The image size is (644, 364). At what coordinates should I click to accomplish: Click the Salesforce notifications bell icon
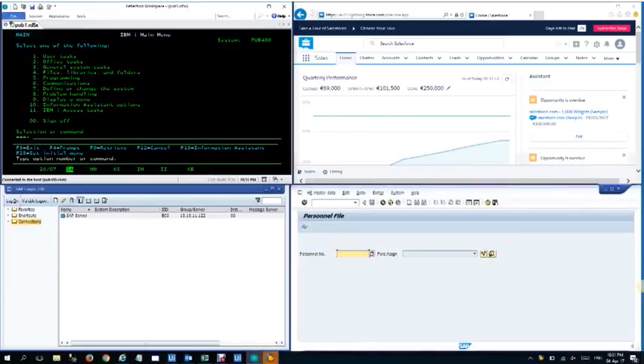coord(607,44)
